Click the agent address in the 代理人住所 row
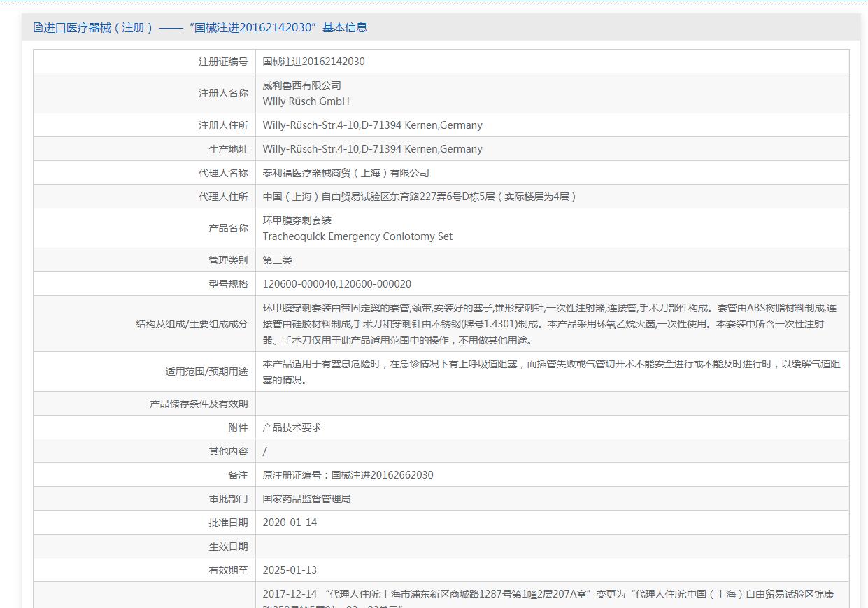 [420, 197]
